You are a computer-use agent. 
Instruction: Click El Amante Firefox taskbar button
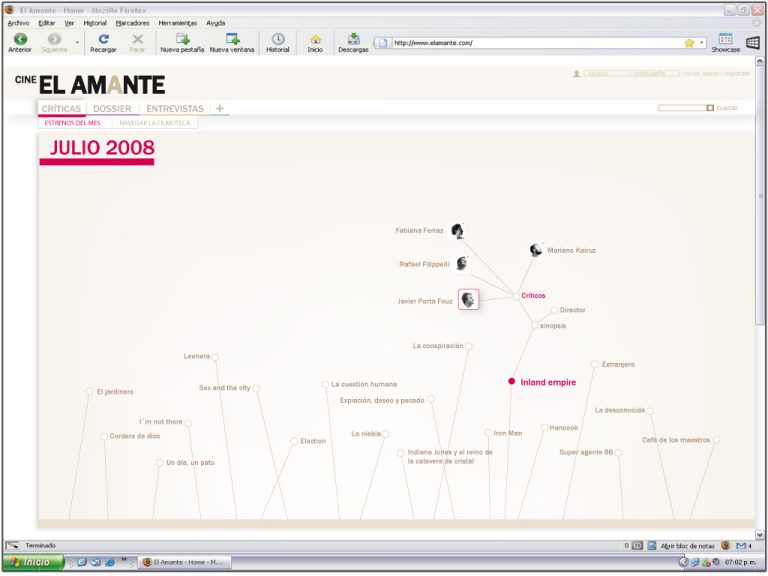[185, 562]
